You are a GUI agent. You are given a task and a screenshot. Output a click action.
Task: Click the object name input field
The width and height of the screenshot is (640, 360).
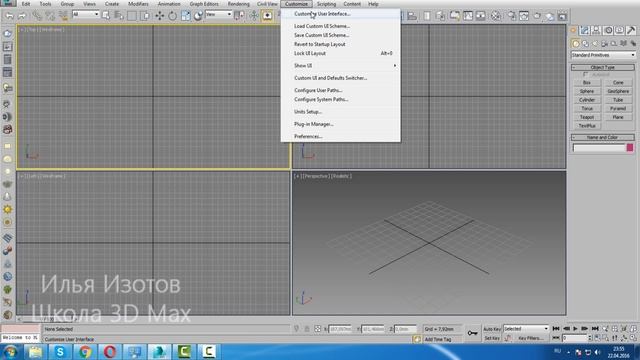[599, 147]
